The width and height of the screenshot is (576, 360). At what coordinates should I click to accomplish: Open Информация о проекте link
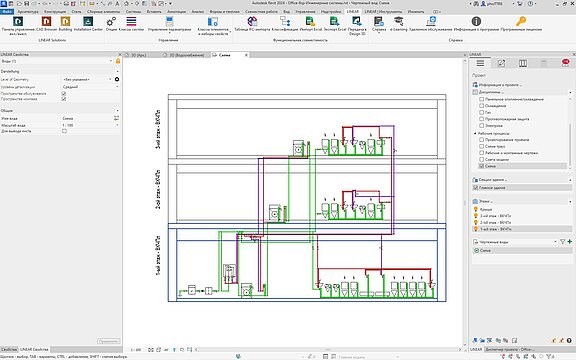pos(500,85)
